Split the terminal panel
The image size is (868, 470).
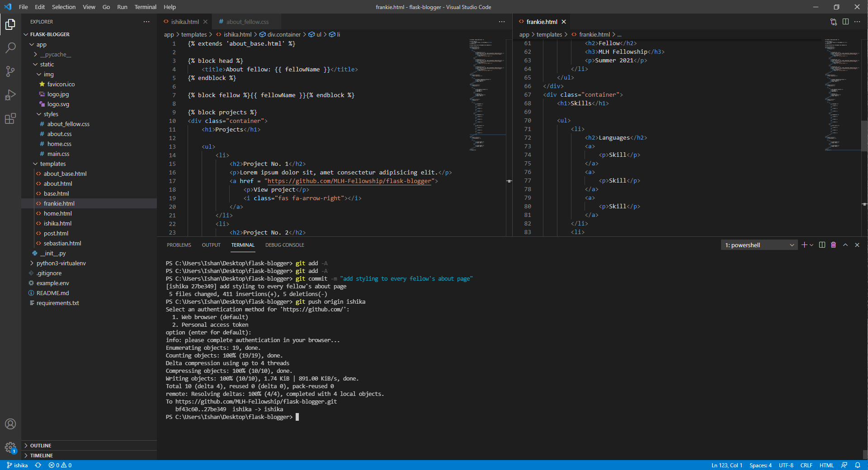tap(822, 245)
